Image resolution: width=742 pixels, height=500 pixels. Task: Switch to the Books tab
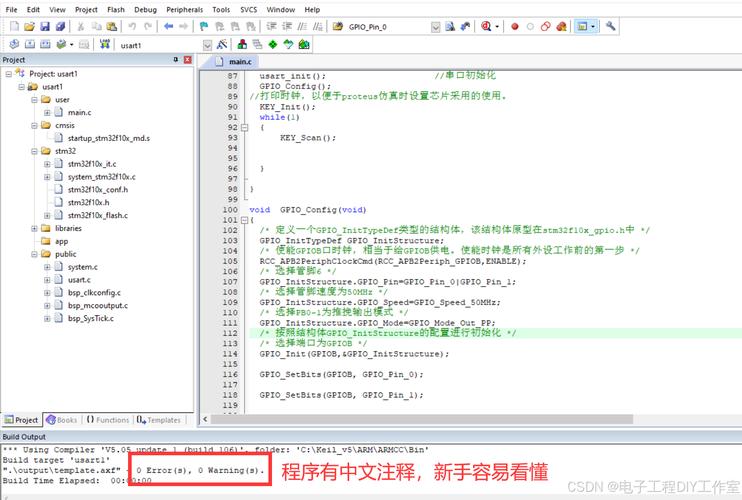coord(62,420)
